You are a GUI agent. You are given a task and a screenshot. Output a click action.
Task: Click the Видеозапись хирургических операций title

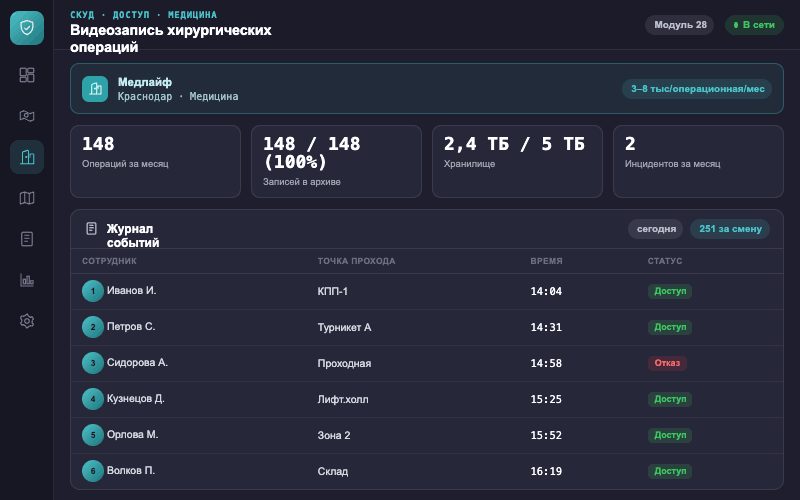tap(171, 38)
